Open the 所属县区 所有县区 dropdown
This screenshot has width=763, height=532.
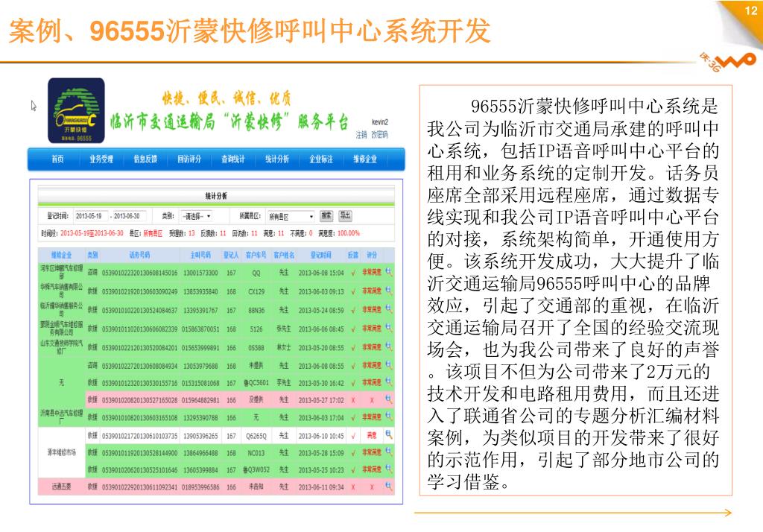click(x=291, y=216)
